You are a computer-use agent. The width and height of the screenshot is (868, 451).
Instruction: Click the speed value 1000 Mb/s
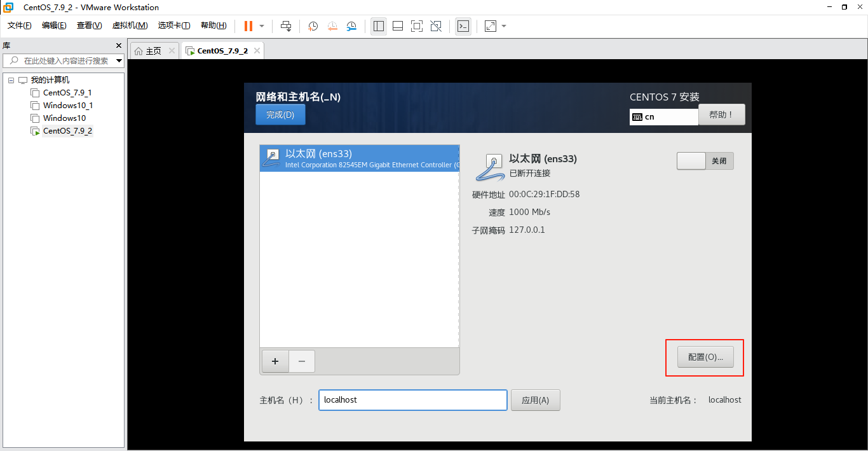(x=530, y=212)
